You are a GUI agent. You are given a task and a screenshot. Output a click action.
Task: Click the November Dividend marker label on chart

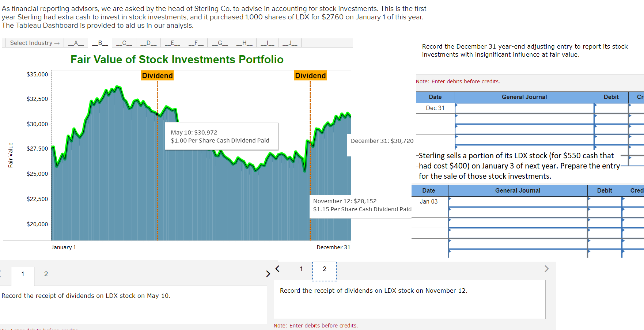(310, 76)
